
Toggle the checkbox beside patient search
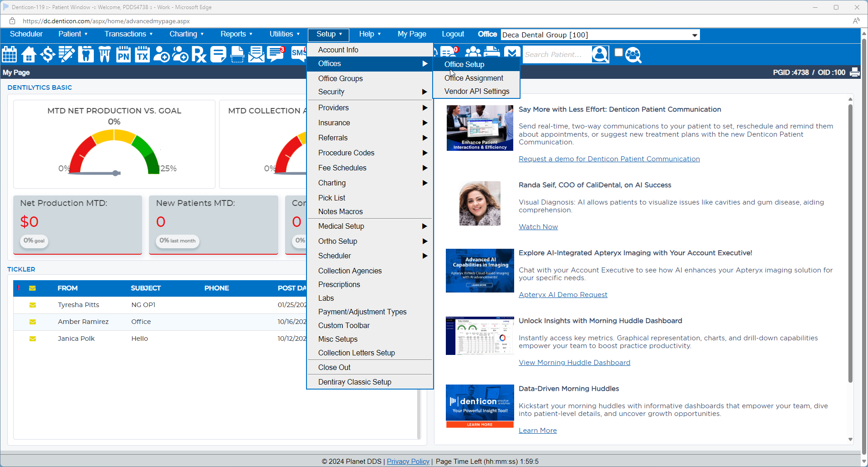pos(618,52)
